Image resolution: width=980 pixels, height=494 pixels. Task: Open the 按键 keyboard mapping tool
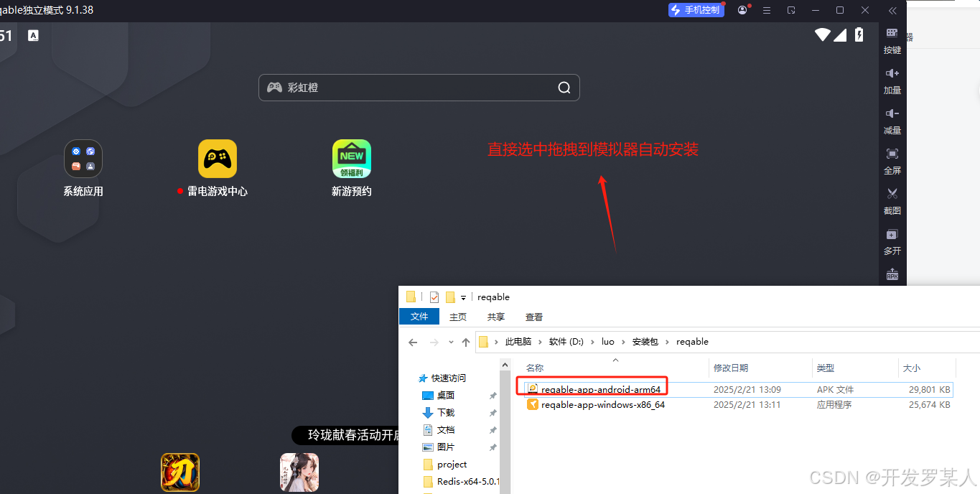892,41
